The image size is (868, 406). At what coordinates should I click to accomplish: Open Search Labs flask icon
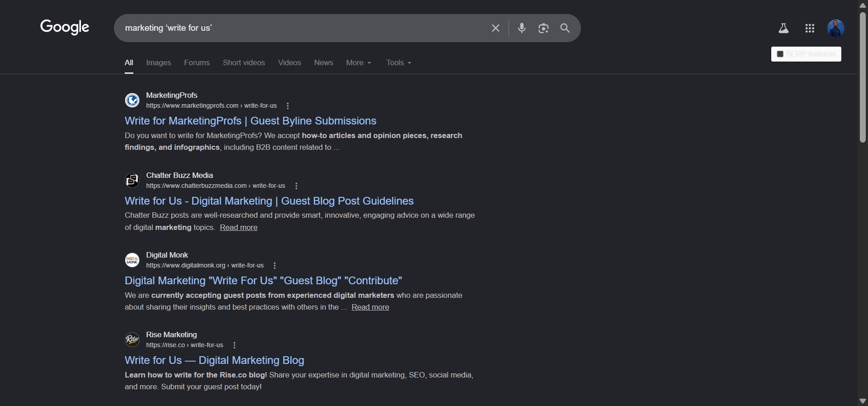(783, 28)
